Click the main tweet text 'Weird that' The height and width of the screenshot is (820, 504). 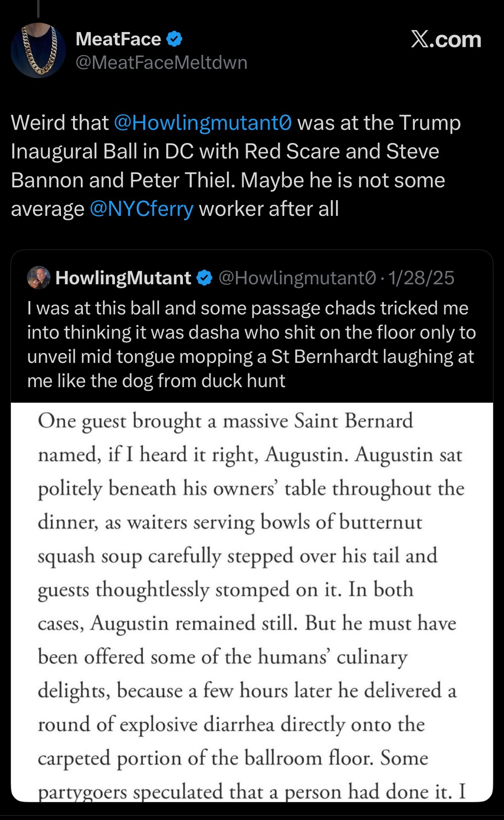click(x=60, y=123)
